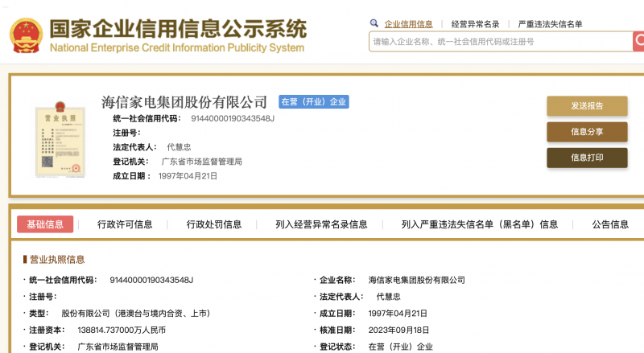This screenshot has width=644, height=353.
Task: Switch to the 行政许可信息 tab
Action: (x=125, y=224)
